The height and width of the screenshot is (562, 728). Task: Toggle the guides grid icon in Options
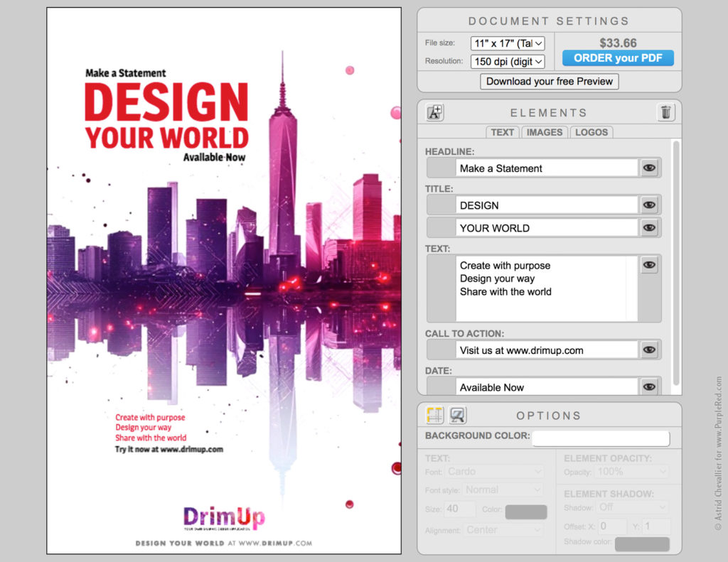click(x=435, y=415)
